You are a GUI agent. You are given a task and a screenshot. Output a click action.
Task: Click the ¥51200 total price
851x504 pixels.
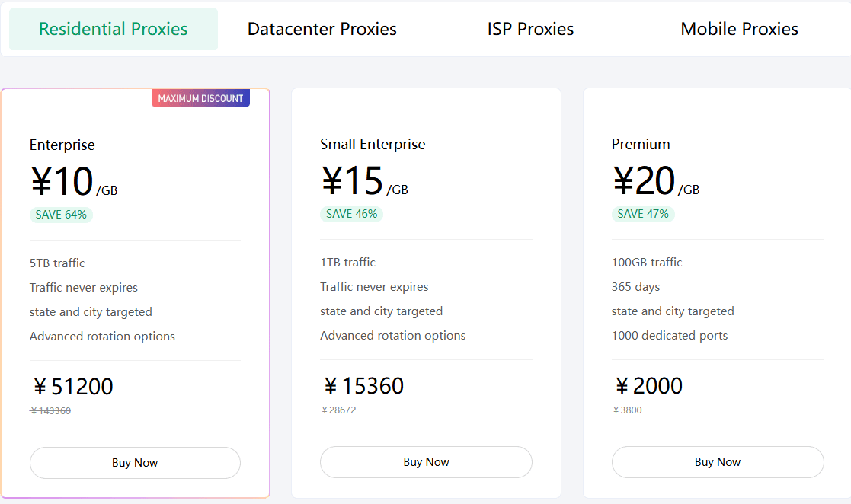coord(72,387)
